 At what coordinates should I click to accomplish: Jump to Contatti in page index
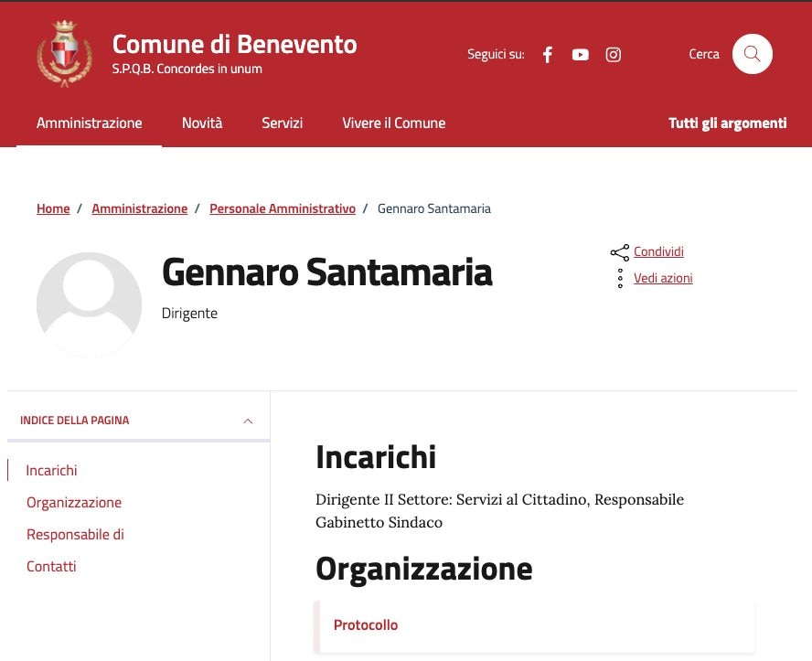pyautogui.click(x=51, y=567)
